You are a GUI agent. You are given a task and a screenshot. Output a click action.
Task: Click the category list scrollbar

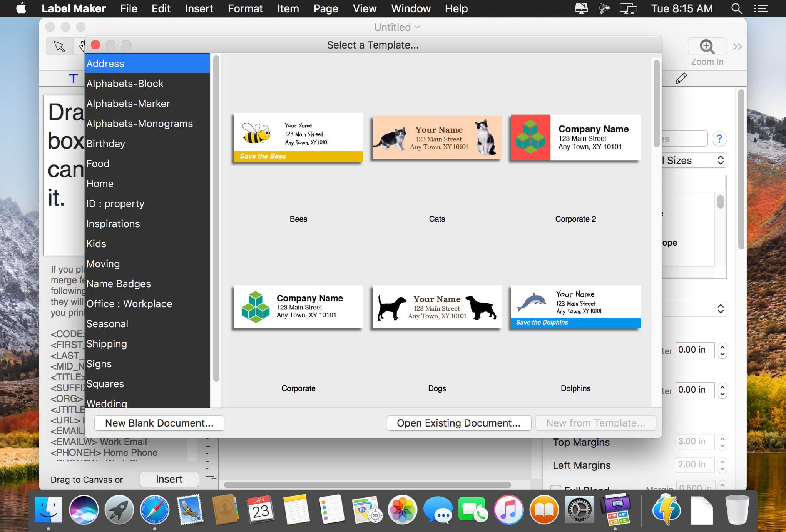[x=216, y=218]
